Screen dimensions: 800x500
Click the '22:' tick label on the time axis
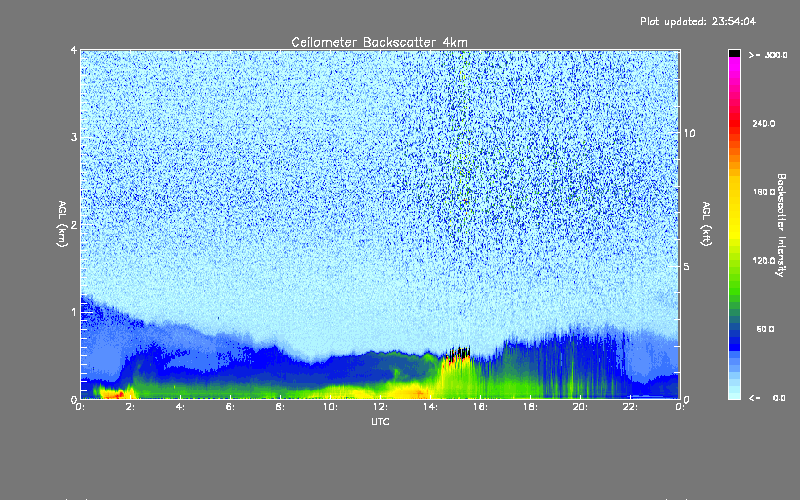[630, 407]
